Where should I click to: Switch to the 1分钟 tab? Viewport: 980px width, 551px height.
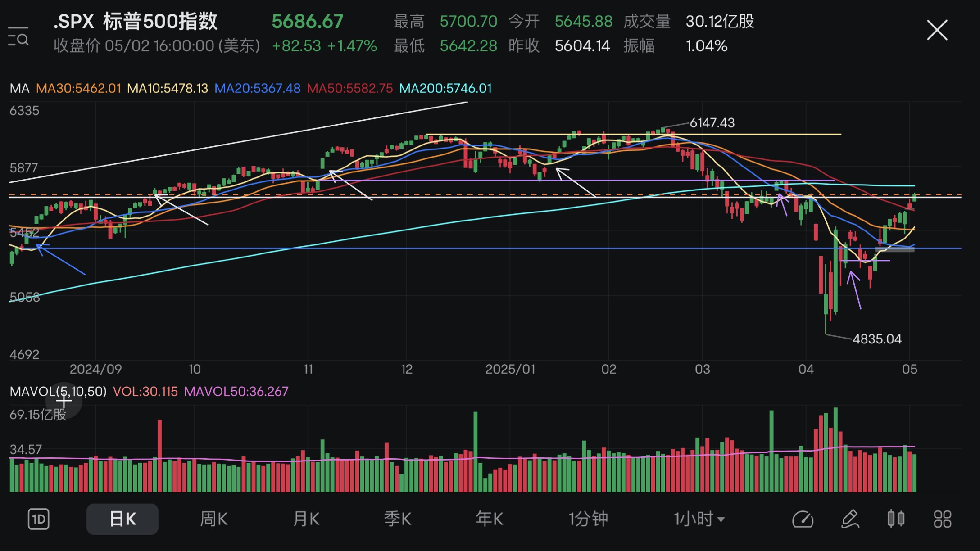588,519
